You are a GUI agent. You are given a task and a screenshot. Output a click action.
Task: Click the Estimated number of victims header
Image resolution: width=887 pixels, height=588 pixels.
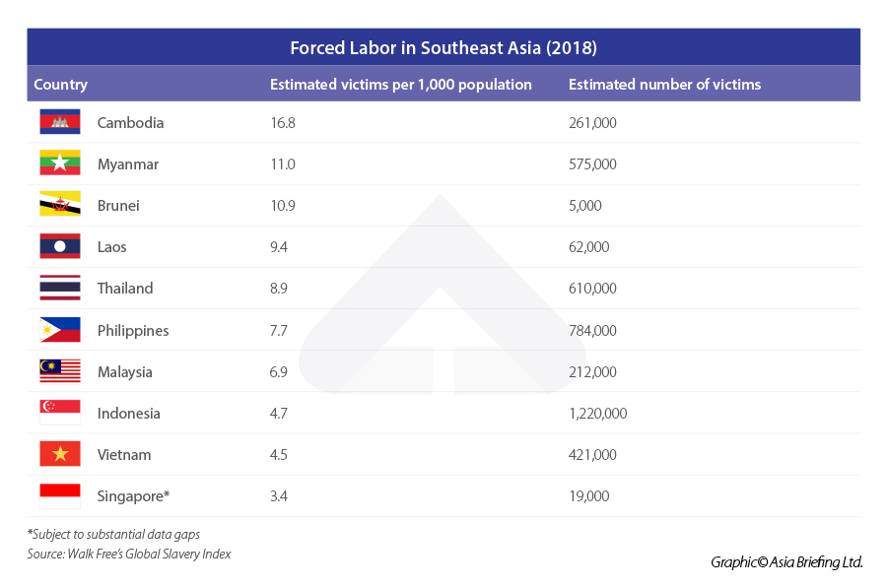[x=665, y=85]
